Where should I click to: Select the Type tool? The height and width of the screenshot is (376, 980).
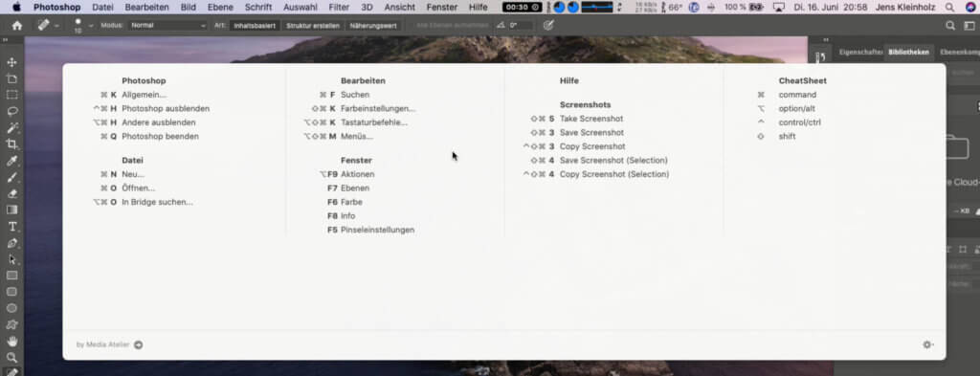tap(11, 227)
